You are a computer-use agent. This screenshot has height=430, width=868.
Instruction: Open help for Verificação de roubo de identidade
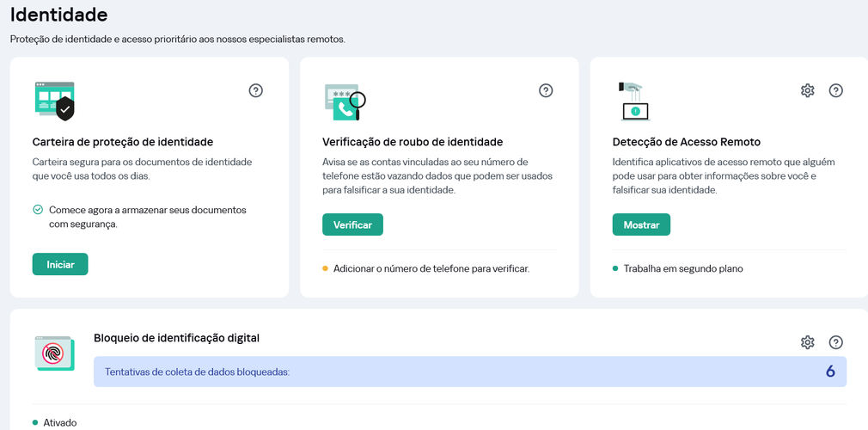(x=546, y=90)
